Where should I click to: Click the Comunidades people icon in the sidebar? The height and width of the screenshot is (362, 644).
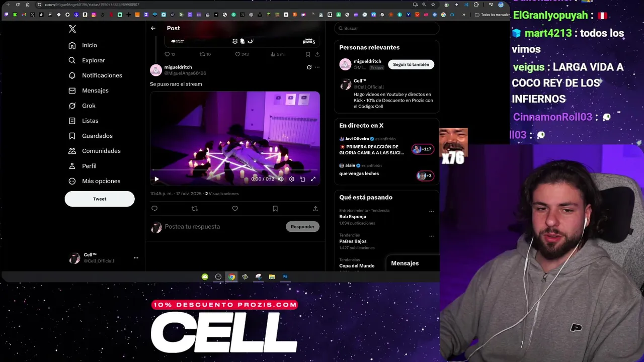pyautogui.click(x=72, y=151)
